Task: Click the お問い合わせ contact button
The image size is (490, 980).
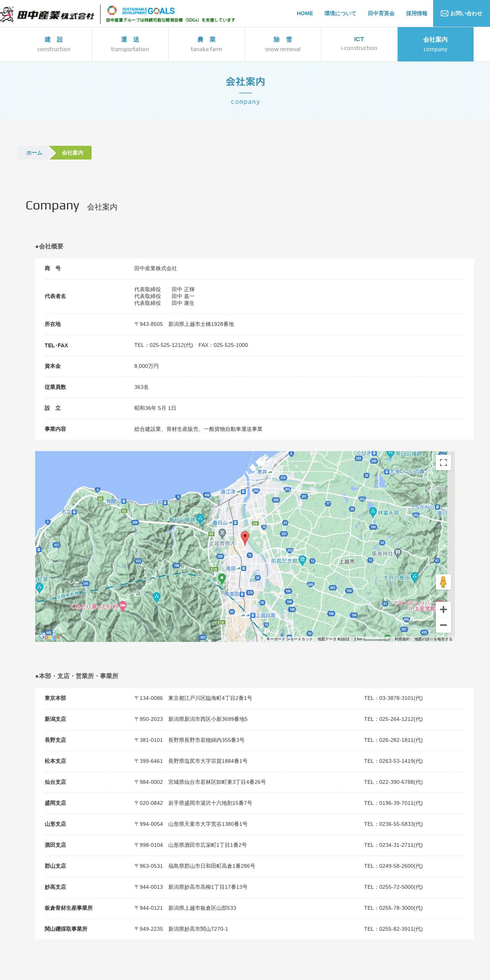Action: coord(461,13)
